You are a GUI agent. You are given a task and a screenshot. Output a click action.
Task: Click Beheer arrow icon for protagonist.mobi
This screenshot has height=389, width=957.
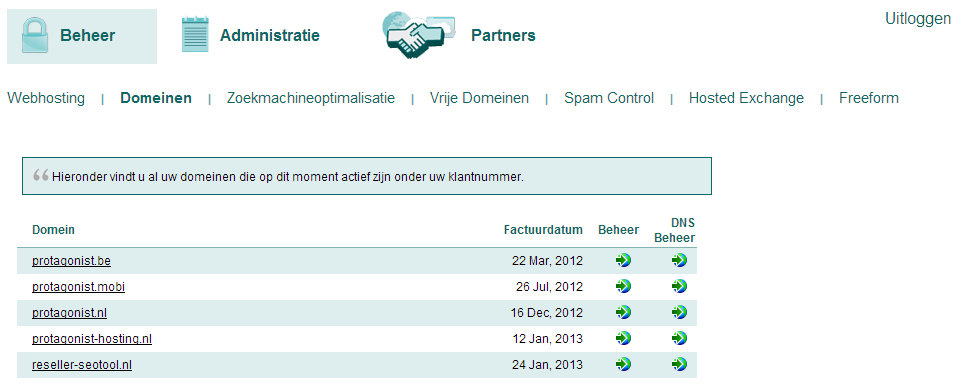tap(623, 286)
